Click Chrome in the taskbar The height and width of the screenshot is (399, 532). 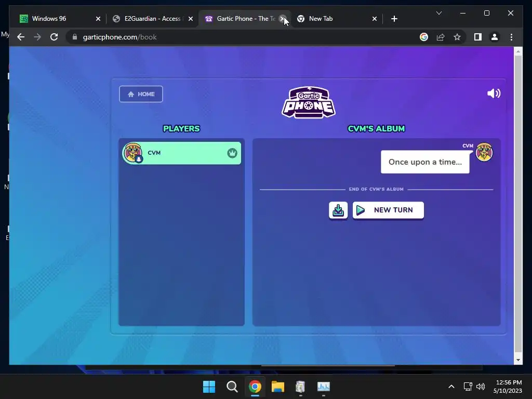click(x=255, y=387)
